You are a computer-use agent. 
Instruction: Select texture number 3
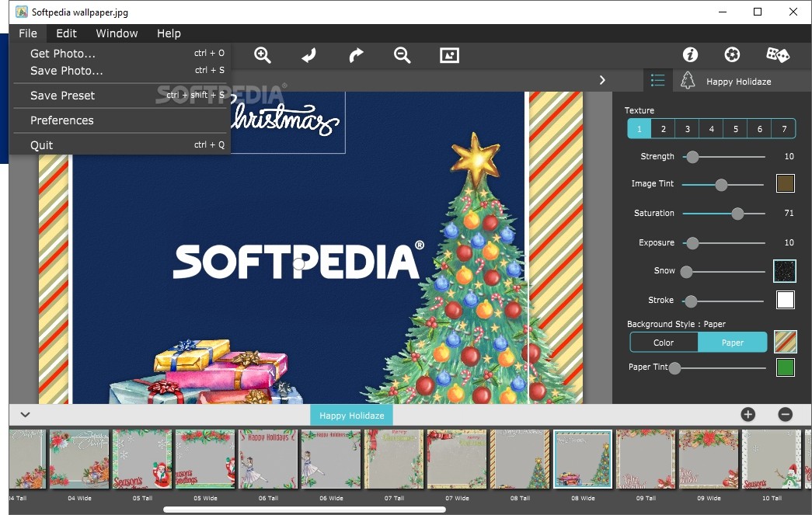(687, 129)
